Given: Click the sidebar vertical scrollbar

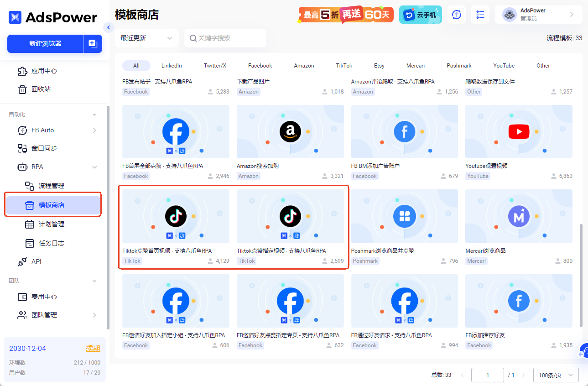Looking at the screenshot, I should 108,217.
